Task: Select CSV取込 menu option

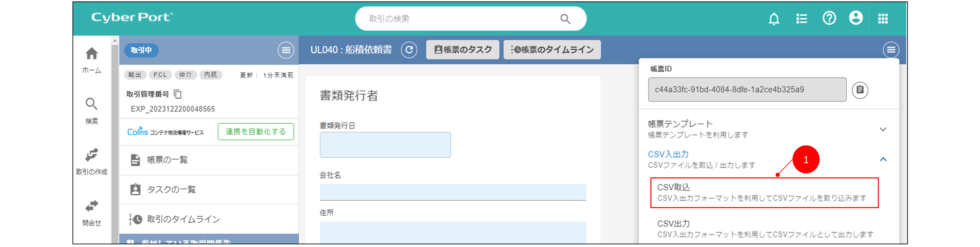Action: 764,193
